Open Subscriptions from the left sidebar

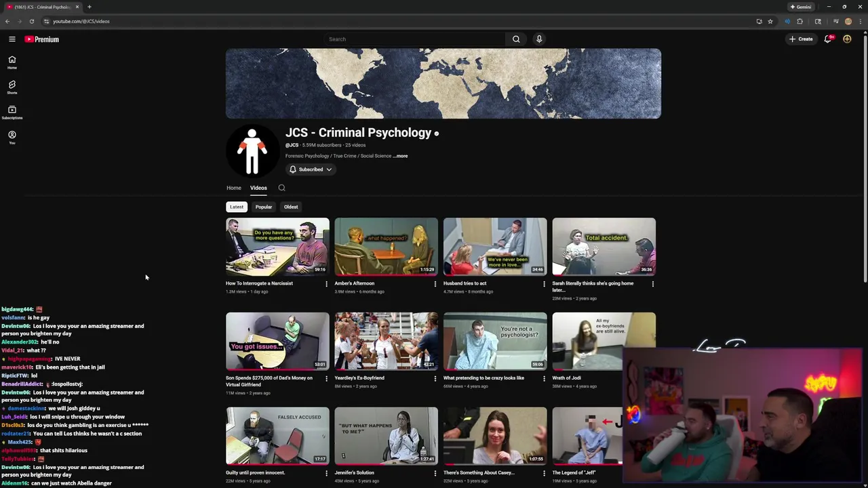coord(12,113)
